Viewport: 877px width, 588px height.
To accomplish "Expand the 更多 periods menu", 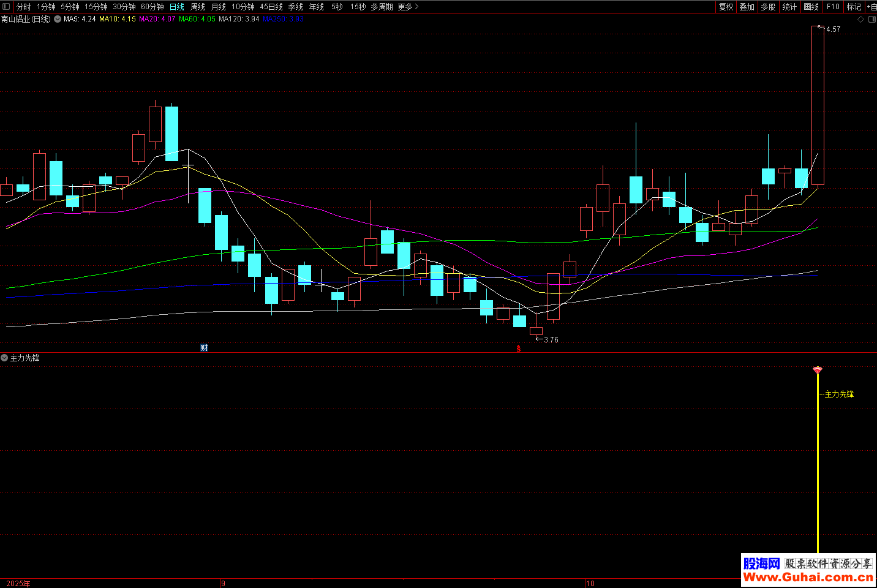I will (408, 7).
